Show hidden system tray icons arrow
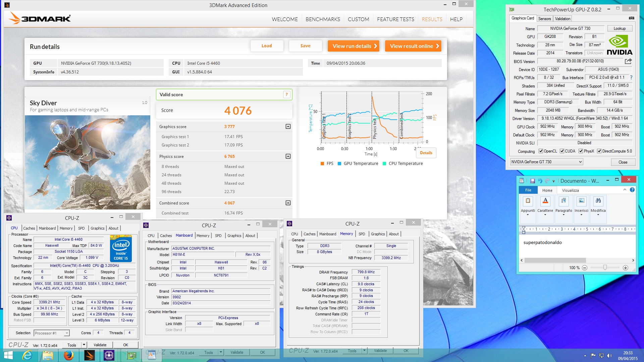 pos(585,356)
